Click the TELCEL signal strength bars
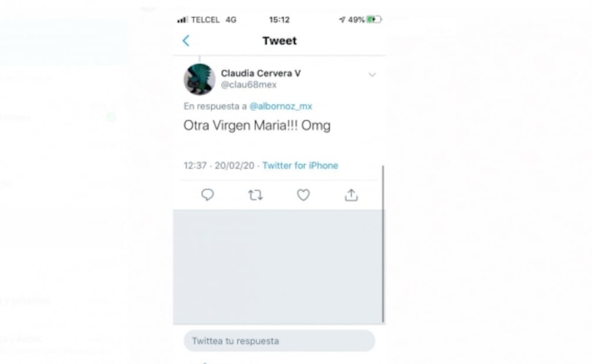The width and height of the screenshot is (592, 364). (x=182, y=19)
